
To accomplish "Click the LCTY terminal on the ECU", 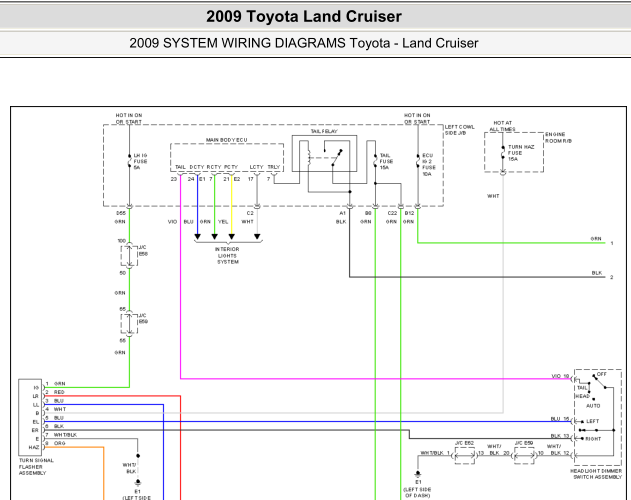I will (256, 167).
